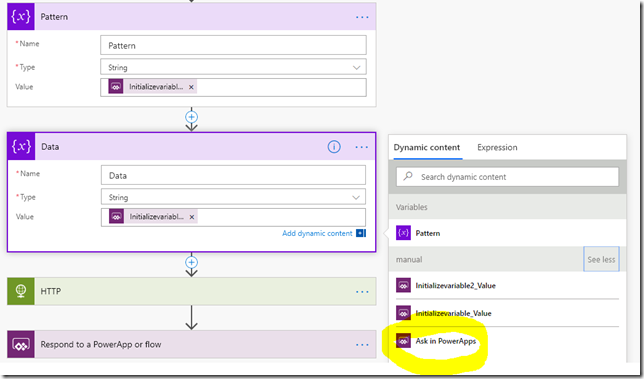This screenshot has width=644, height=379.
Task: Switch to the Expression tab
Action: pos(497,147)
